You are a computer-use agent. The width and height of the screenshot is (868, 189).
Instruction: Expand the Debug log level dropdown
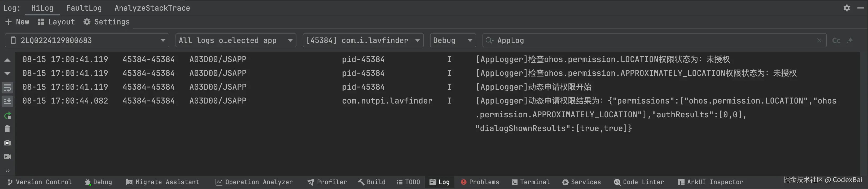(x=453, y=41)
